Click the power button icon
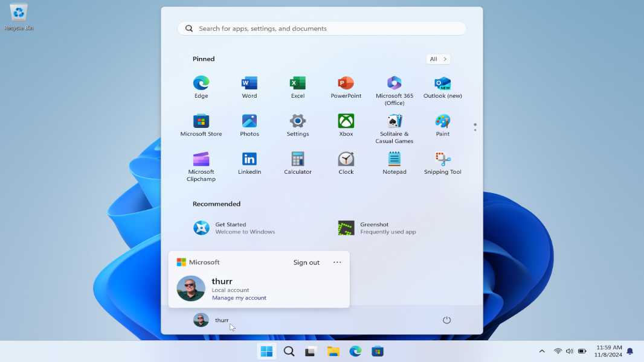Image resolution: width=644 pixels, height=362 pixels. (446, 320)
